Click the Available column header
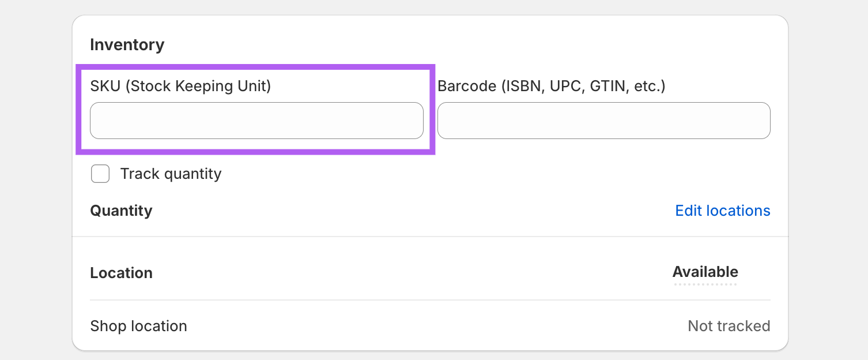Screen dimensions: 868x360 point(705,272)
